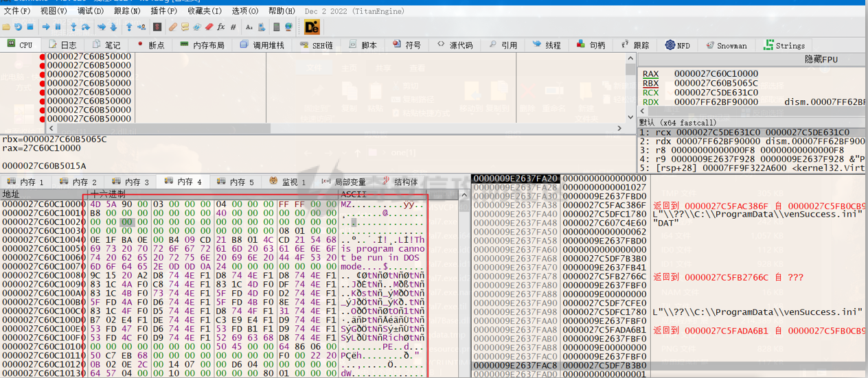Switch to the 笔记 notes tab
868x378 pixels.
point(106,45)
